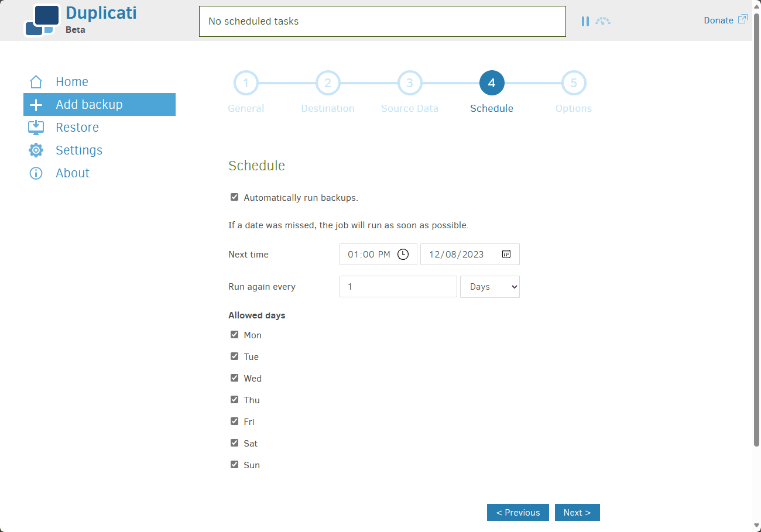
Task: Uncheck Thu allowed day
Action: pos(235,400)
